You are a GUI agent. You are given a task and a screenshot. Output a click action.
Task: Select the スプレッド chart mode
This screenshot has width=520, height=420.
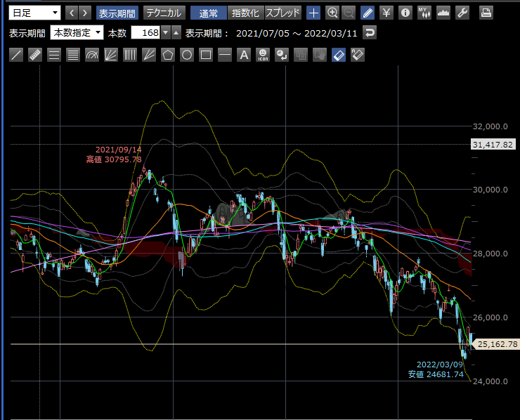pyautogui.click(x=283, y=13)
